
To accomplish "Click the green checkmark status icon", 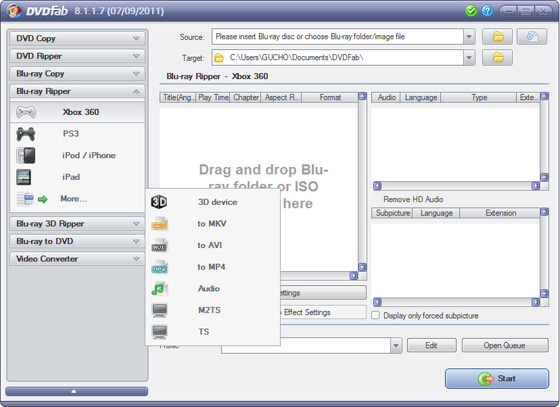I will pyautogui.click(x=471, y=11).
